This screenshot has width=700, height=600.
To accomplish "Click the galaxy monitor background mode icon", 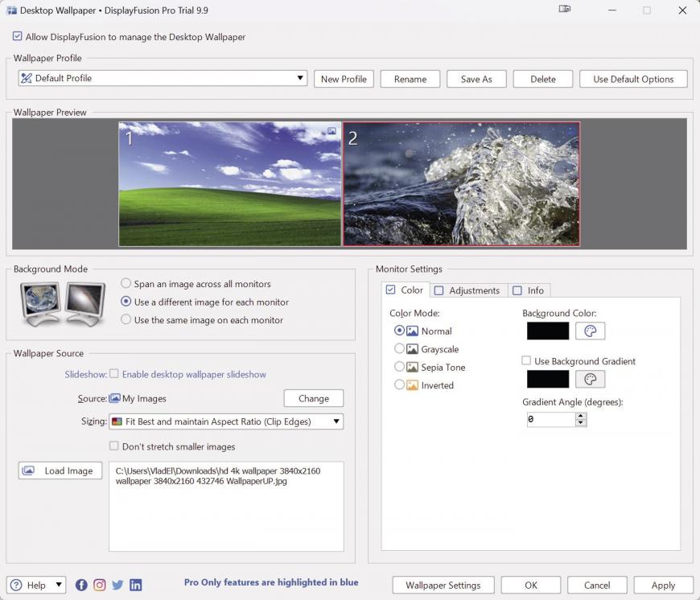I will [84, 304].
